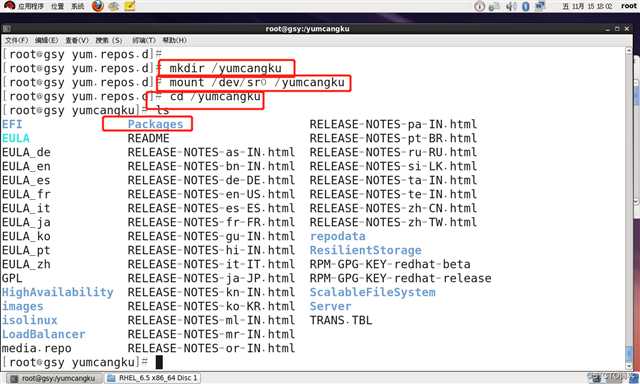Click the TRANS.TBL file name
Viewport: 640px width, 384px height.
(341, 320)
